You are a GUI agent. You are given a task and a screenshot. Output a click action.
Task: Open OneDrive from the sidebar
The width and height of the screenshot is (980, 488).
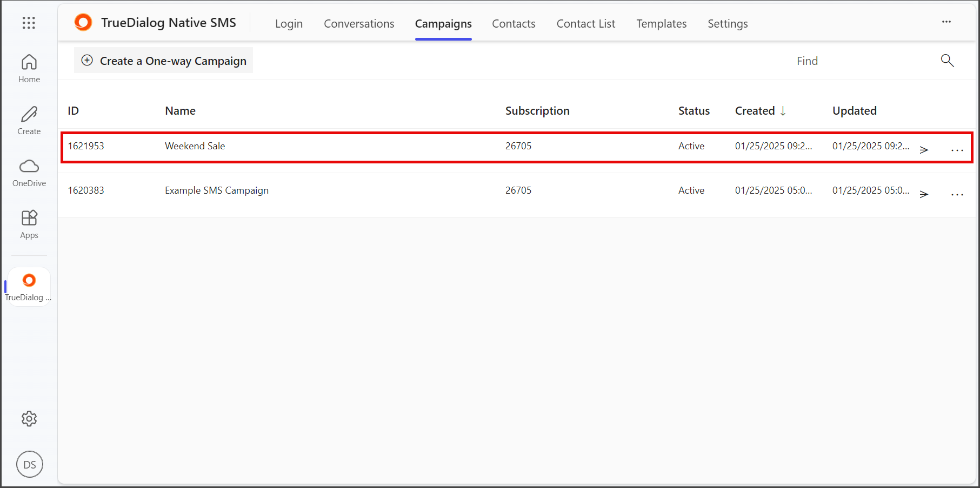coord(29,173)
